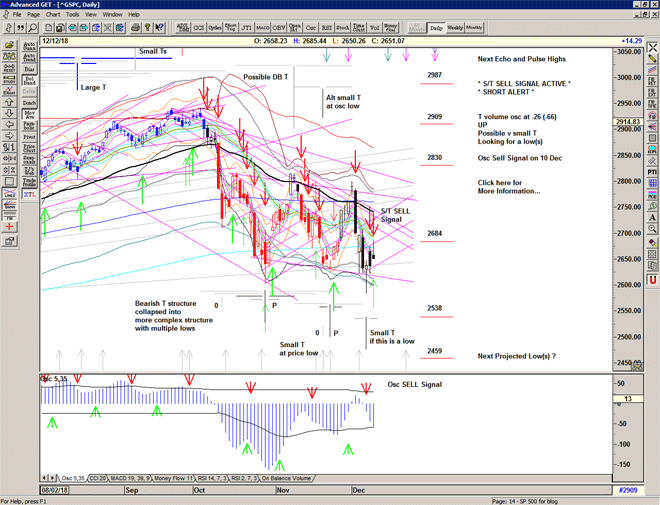Switch chart to Monthly timeframe
Viewport: 660px width, 505px height.
pyautogui.click(x=474, y=28)
